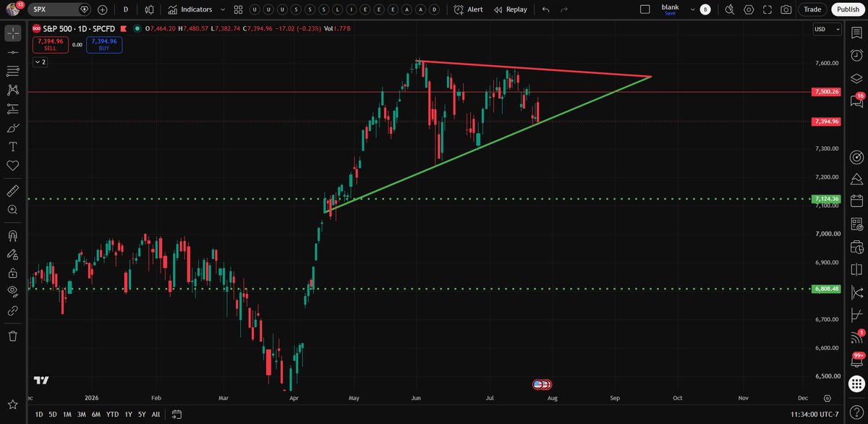The height and width of the screenshot is (424, 868).
Task: Select the trend line drawing tool
Action: [12, 52]
